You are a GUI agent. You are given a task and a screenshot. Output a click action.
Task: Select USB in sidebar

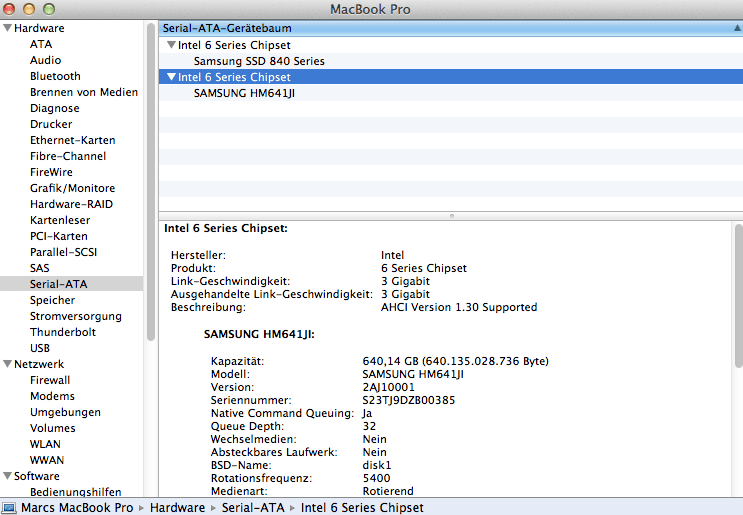click(40, 348)
